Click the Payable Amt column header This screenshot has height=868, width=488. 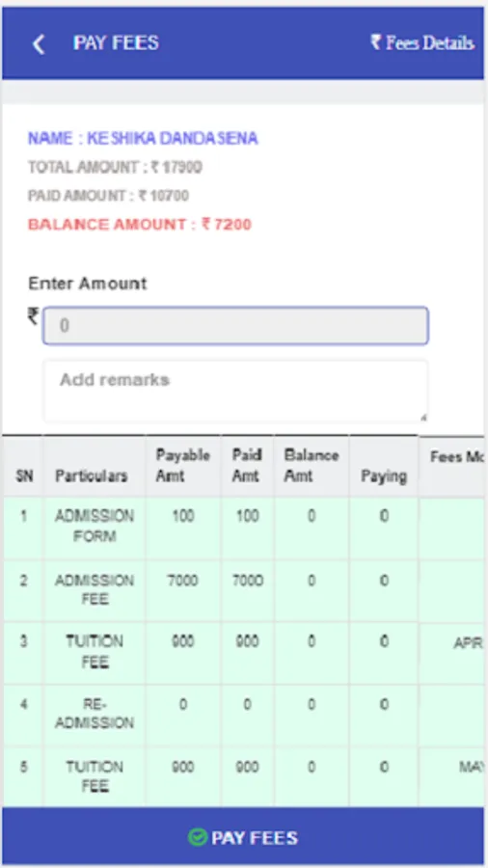click(x=183, y=466)
